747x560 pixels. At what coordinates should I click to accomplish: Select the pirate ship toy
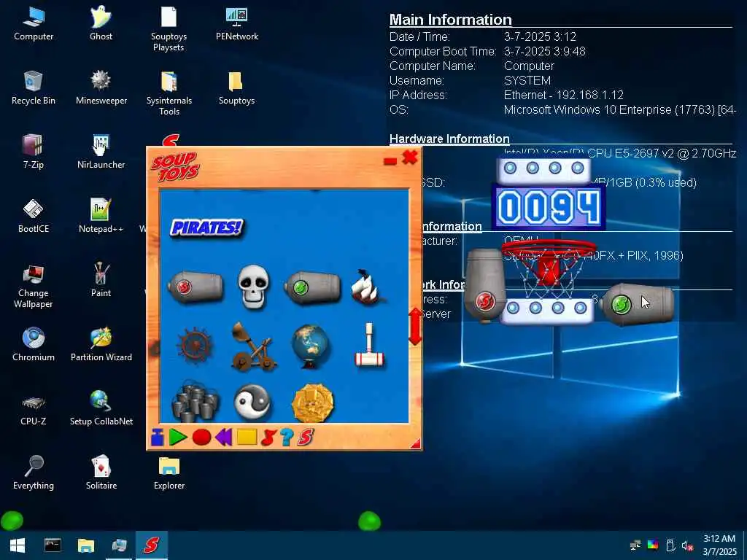pyautogui.click(x=368, y=287)
